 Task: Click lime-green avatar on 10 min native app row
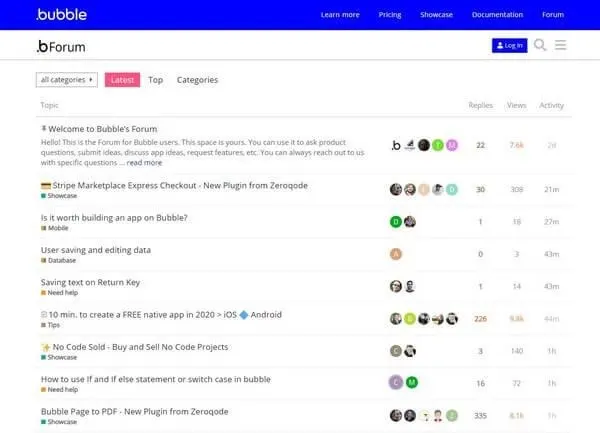410,319
